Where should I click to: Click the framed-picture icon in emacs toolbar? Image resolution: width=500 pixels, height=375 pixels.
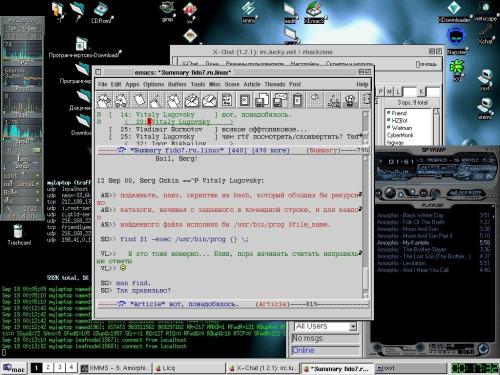pos(245,100)
